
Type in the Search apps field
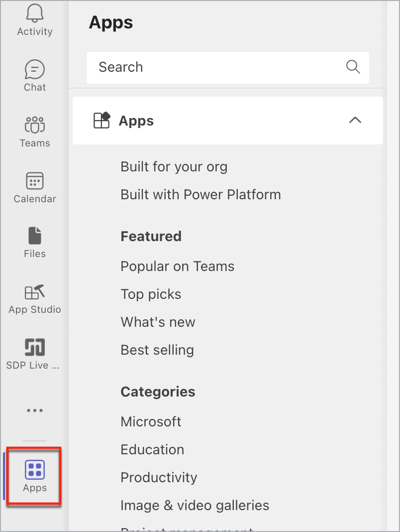[214, 67]
